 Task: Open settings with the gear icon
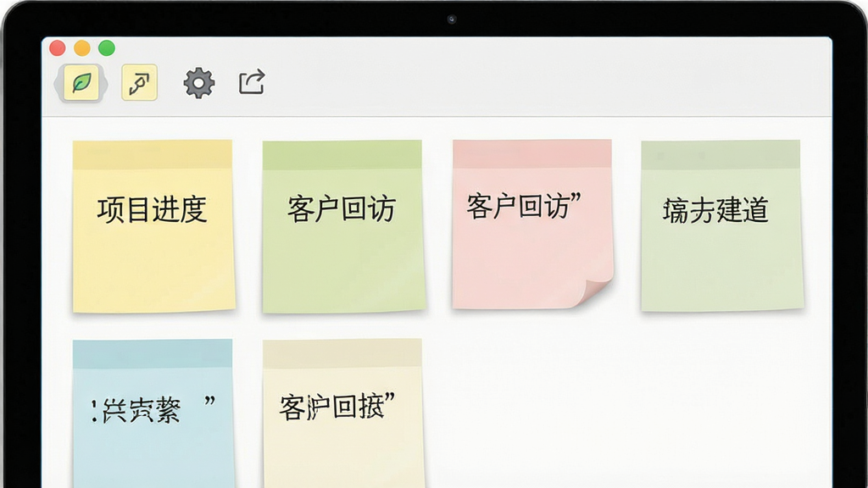tap(198, 83)
